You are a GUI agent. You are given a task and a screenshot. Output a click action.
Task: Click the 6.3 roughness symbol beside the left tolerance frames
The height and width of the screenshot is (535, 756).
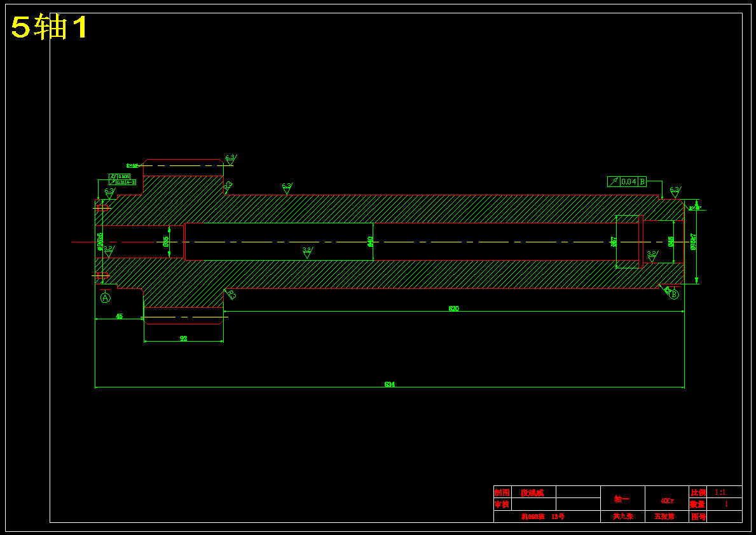[x=110, y=193]
